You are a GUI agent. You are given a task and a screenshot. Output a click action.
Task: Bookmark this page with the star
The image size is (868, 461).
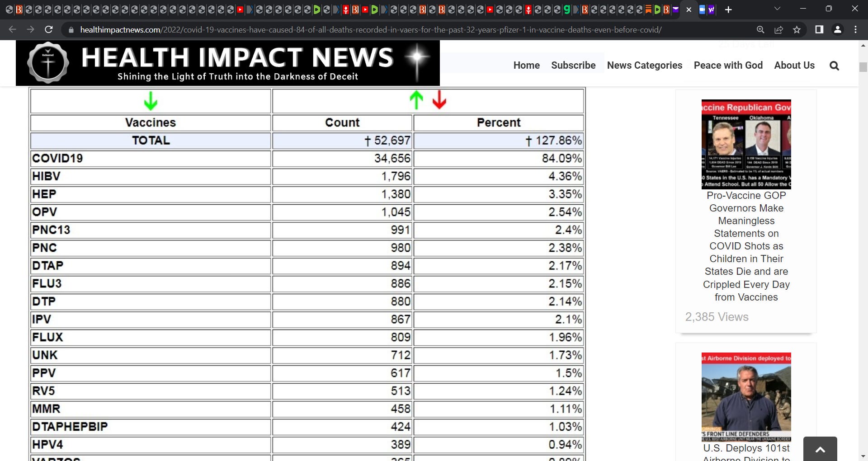click(797, 30)
